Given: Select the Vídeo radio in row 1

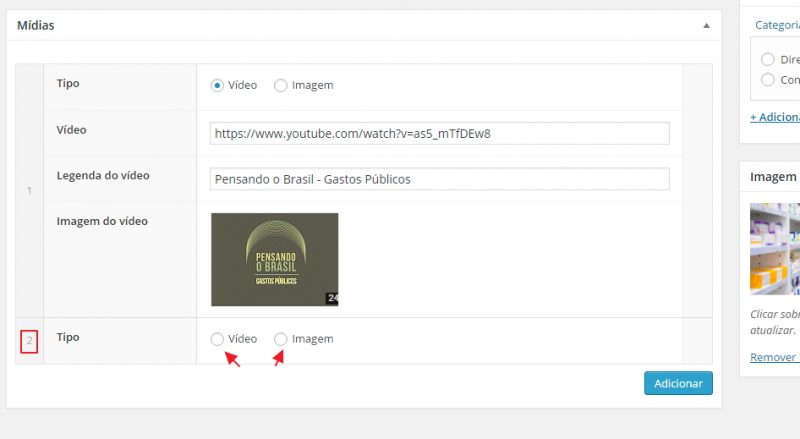Looking at the screenshot, I should pos(217,86).
